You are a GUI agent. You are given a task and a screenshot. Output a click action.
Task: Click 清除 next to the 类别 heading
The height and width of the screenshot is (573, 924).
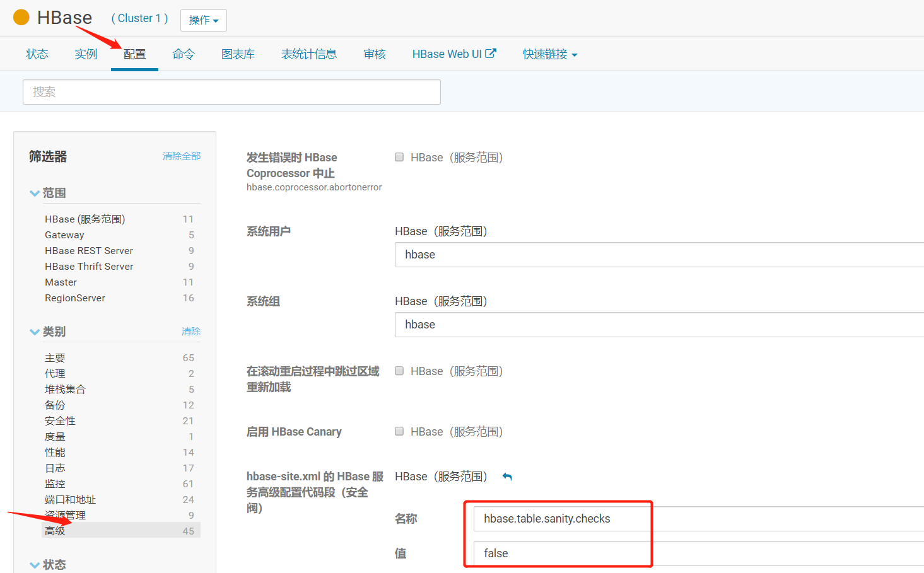point(191,331)
